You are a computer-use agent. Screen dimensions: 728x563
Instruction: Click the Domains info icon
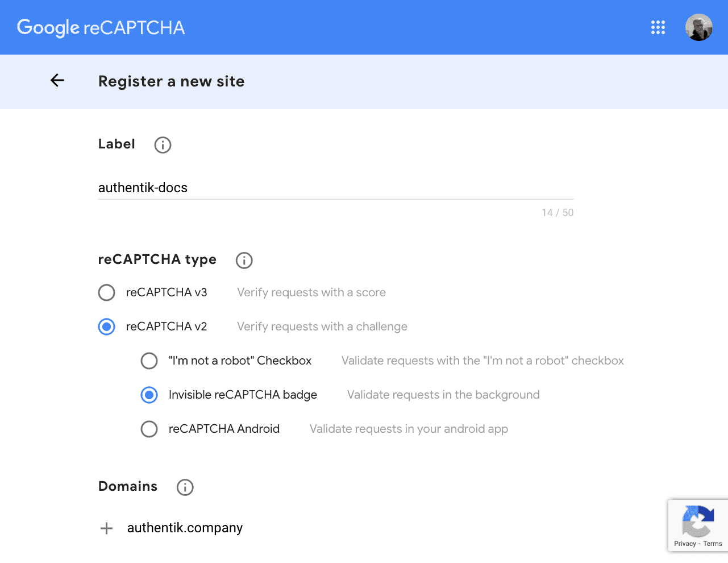tap(185, 487)
